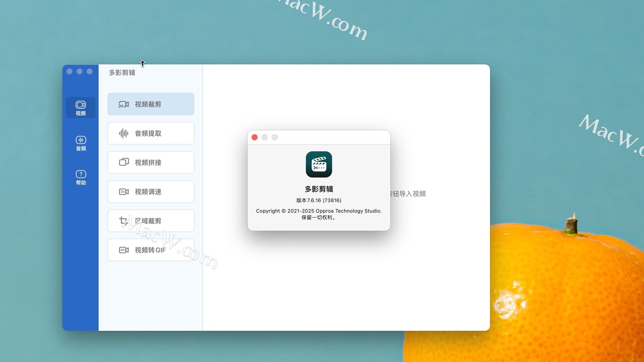Image resolution: width=644 pixels, height=362 pixels.
Task: Open the 帮助 help section
Action: (80, 177)
